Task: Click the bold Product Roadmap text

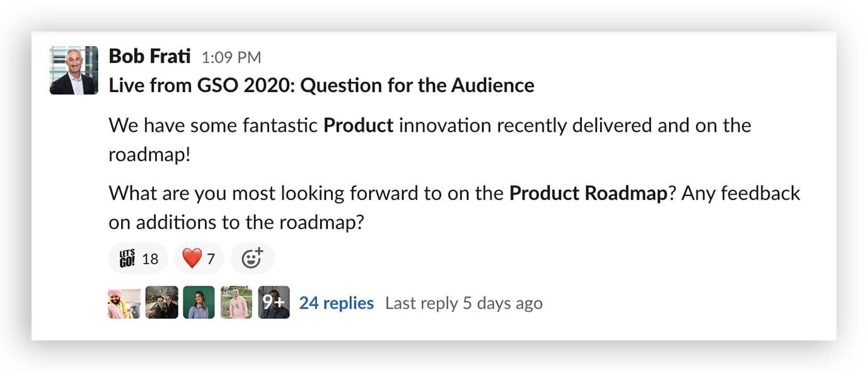Action: point(588,193)
